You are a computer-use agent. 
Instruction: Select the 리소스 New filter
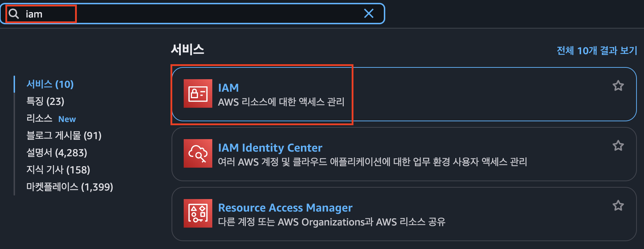51,118
